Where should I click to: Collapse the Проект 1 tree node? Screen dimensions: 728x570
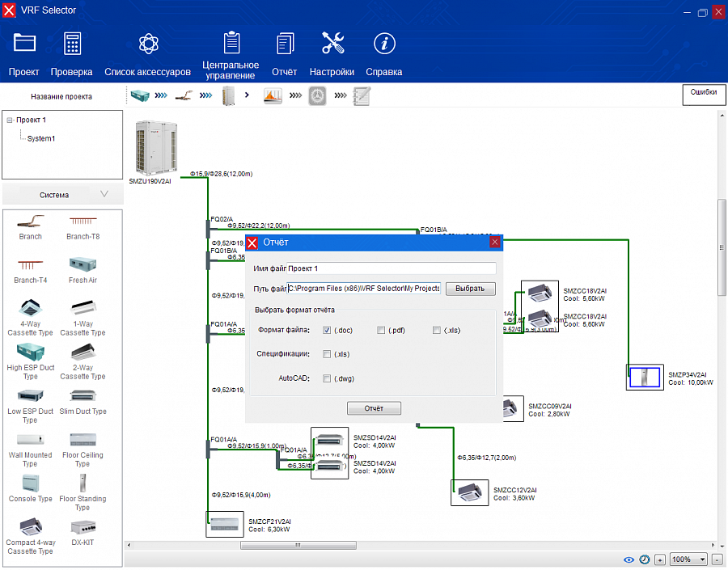click(x=9, y=120)
